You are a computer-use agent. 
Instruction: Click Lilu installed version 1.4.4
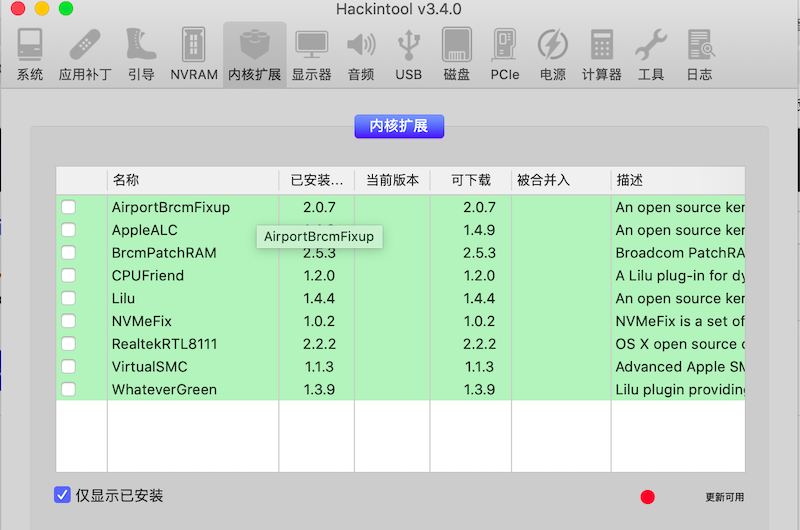[x=319, y=298]
